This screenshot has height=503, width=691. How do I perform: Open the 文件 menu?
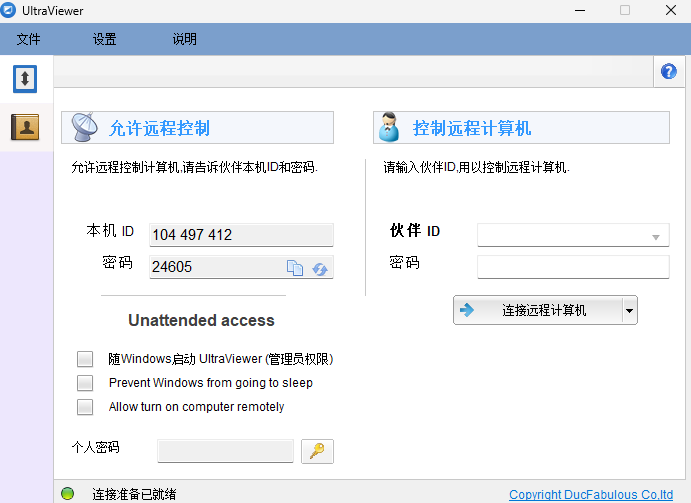[x=29, y=40]
